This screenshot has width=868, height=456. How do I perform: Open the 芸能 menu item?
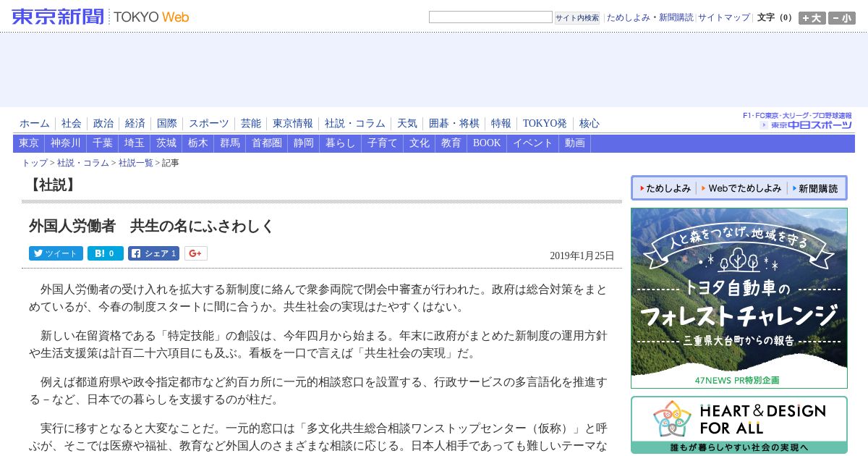tap(251, 124)
